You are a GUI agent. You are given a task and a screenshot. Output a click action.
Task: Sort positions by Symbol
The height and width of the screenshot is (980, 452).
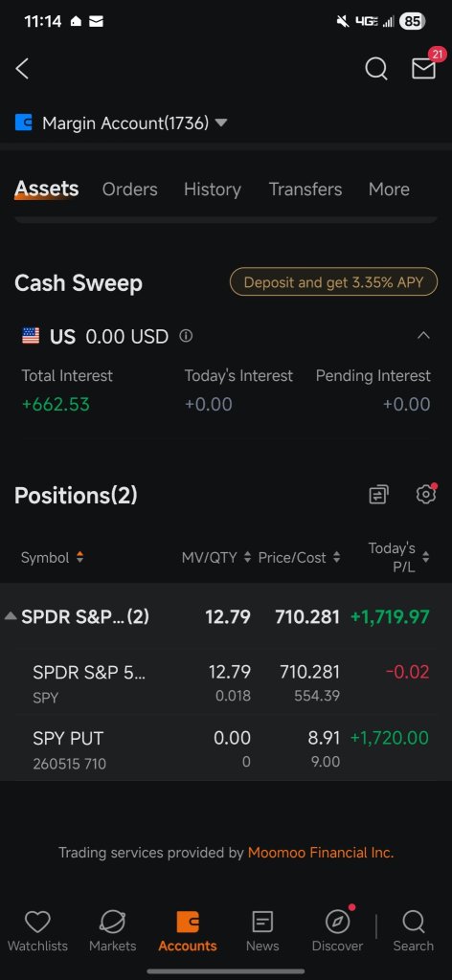[x=52, y=558]
